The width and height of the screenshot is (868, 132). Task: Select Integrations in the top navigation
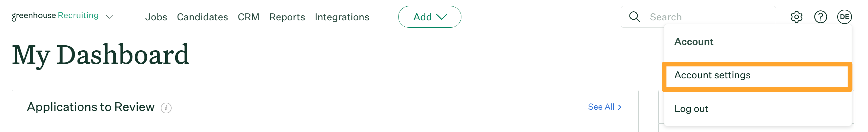(x=342, y=17)
